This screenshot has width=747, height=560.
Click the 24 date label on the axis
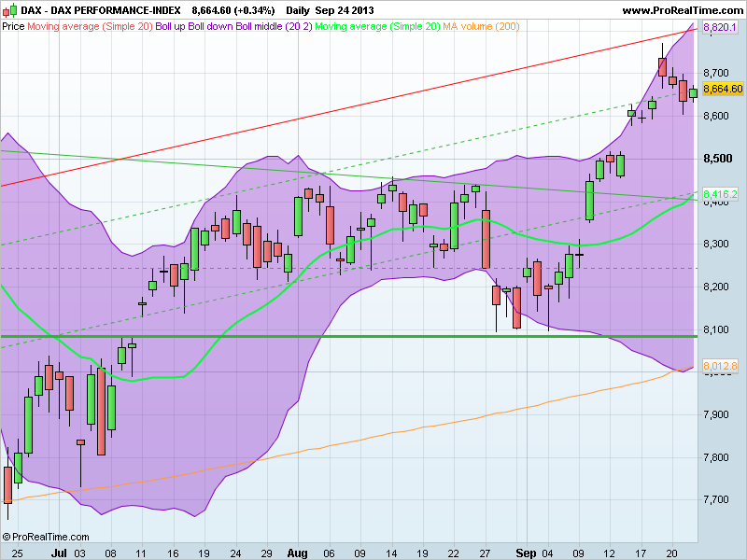(x=235, y=553)
